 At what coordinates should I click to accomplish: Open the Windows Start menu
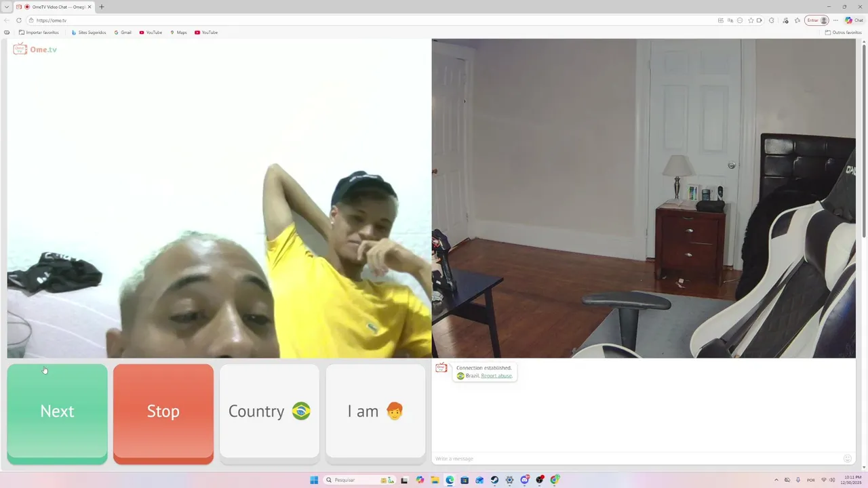point(314,480)
